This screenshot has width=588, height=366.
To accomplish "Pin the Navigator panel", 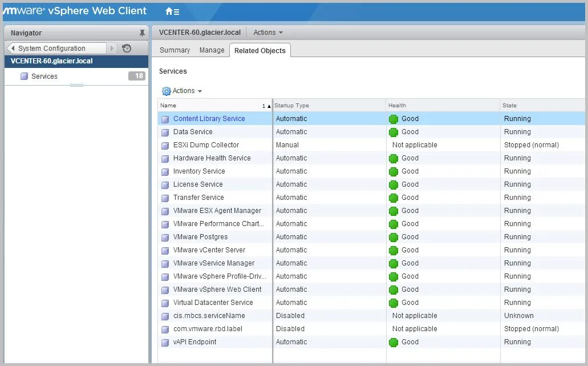I will [142, 33].
